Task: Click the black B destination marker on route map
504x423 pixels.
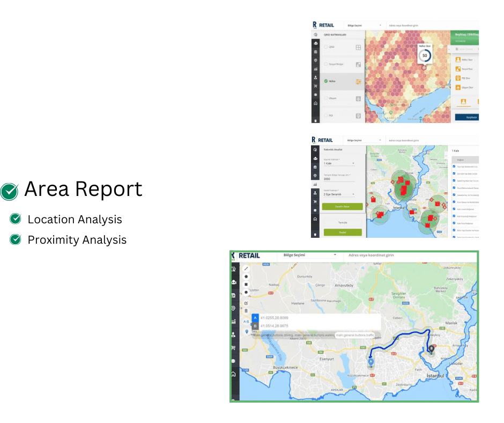Action: pos(432,348)
